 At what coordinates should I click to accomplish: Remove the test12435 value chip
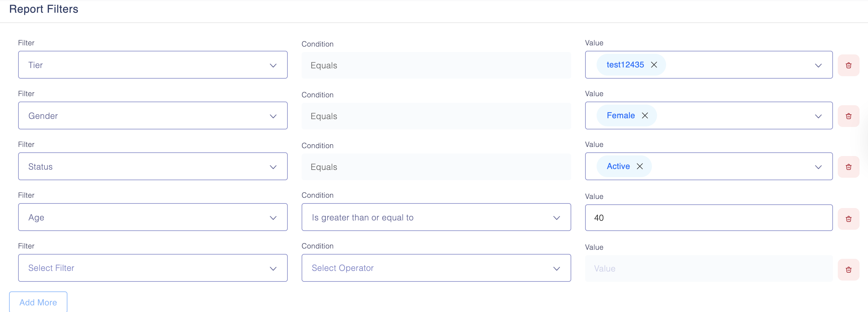pos(654,65)
